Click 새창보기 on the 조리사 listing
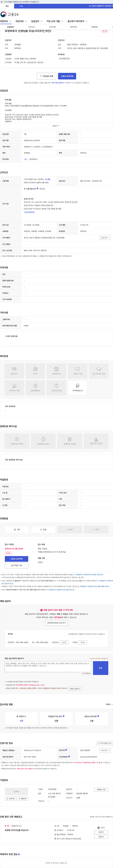 point(101,837)
